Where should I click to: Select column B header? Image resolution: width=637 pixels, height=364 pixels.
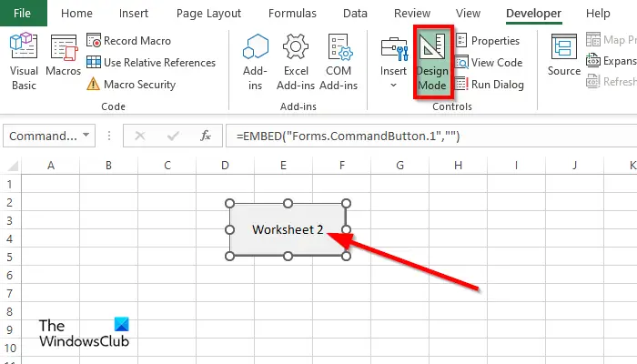(108, 166)
